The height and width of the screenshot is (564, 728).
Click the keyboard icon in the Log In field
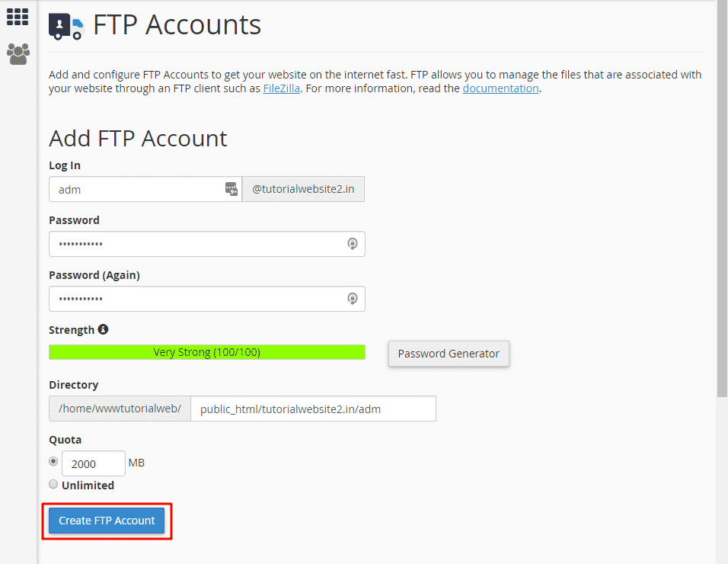click(x=231, y=189)
